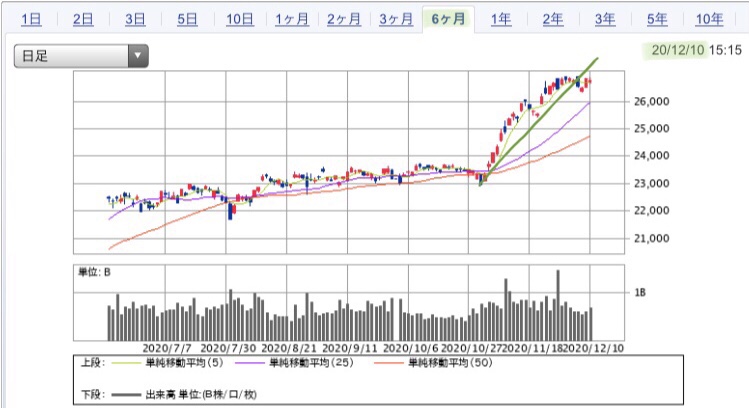Viewport: 749px width, 408px height.
Task: Switch to the 2日 range tab
Action: 83,19
